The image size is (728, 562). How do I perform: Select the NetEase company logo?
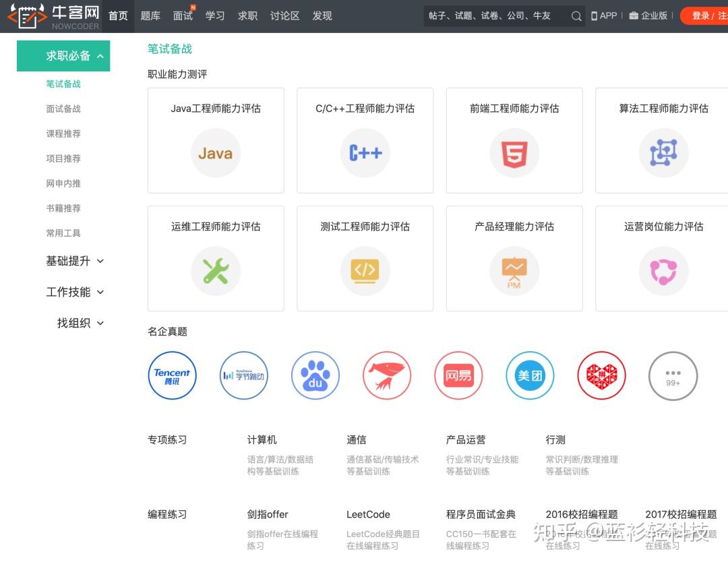click(458, 375)
